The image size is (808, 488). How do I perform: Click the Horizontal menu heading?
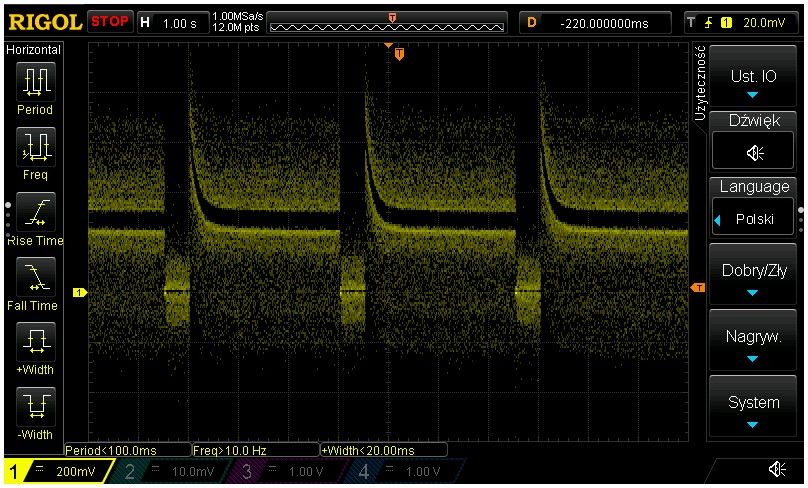pyautogui.click(x=33, y=49)
